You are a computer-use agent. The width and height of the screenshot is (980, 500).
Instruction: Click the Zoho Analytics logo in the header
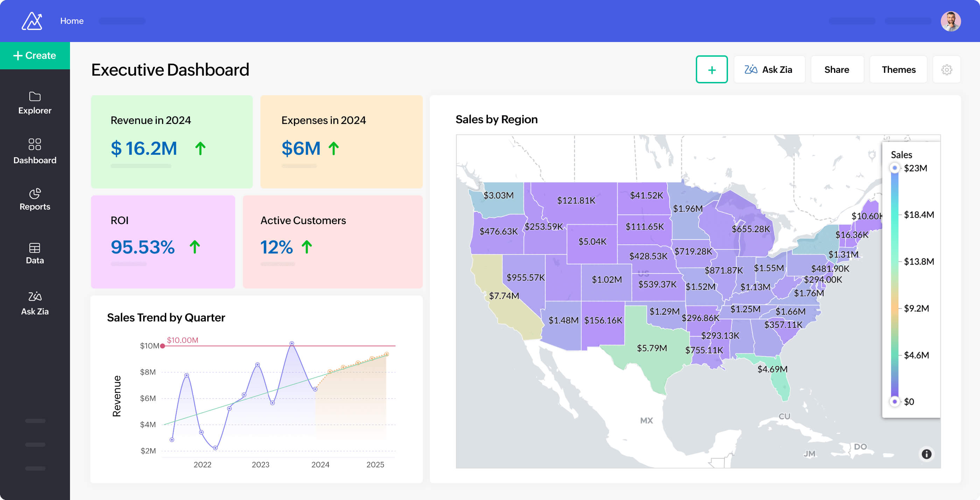(31, 21)
